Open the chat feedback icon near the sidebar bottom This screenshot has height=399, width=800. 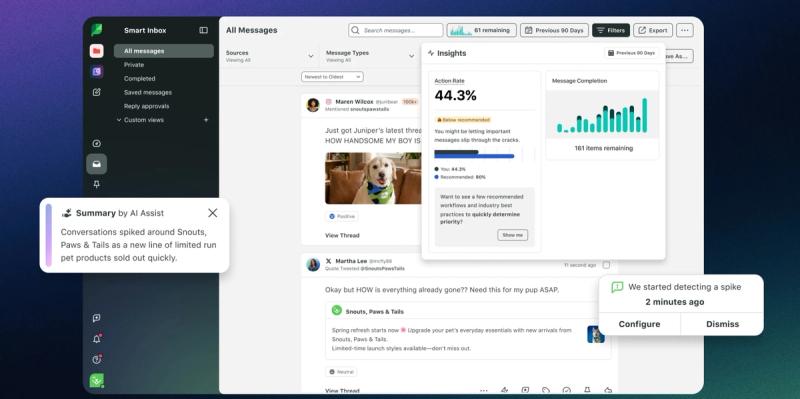[96, 318]
